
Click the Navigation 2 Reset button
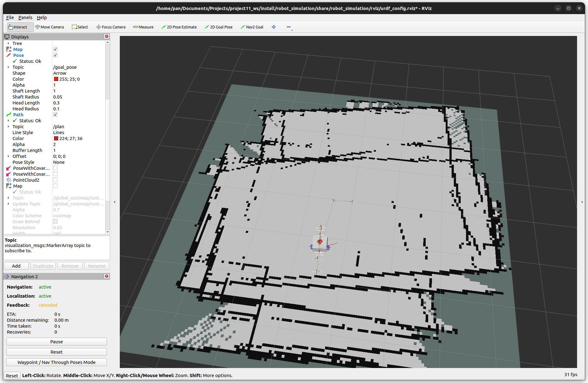coord(57,352)
